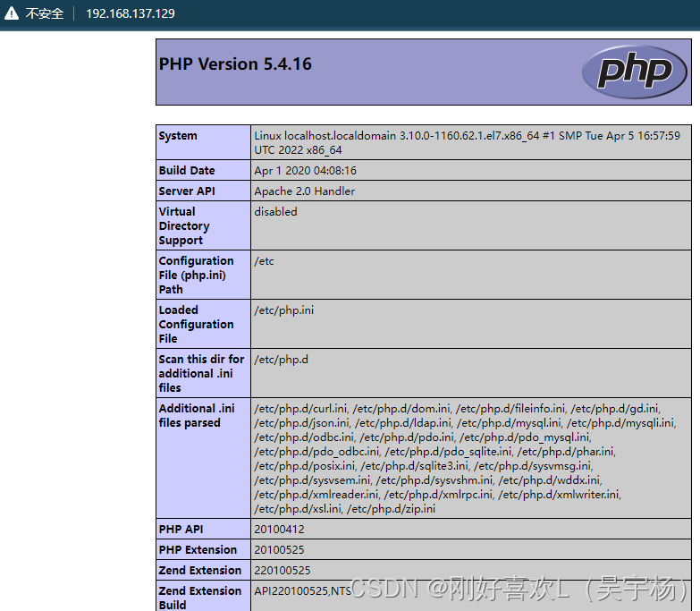Click the '20100525' PHP Extension value

pos(279,549)
